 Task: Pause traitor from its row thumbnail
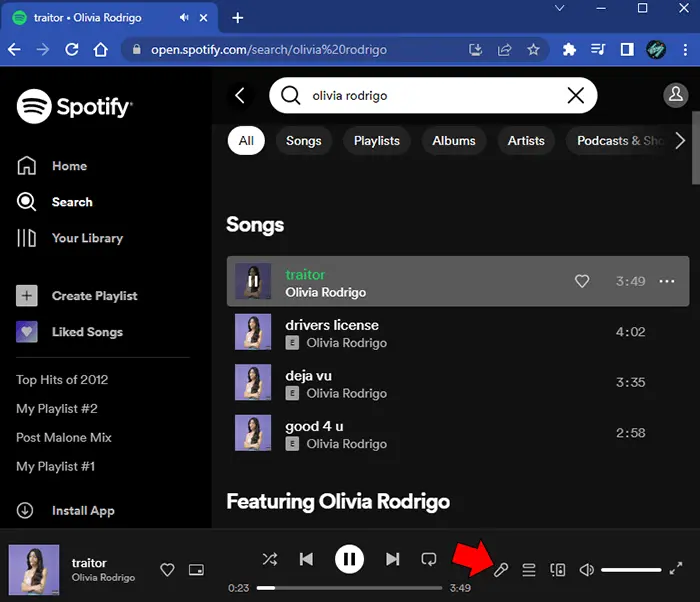253,281
